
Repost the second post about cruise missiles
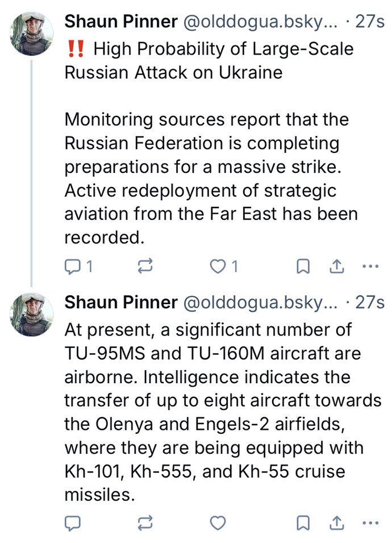point(145,523)
